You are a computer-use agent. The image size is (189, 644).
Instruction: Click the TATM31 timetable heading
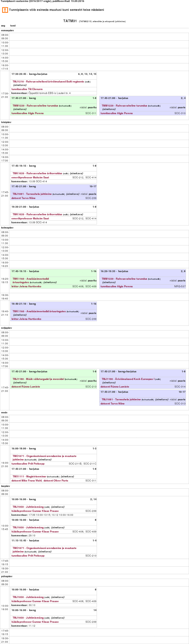click(x=70, y=21)
